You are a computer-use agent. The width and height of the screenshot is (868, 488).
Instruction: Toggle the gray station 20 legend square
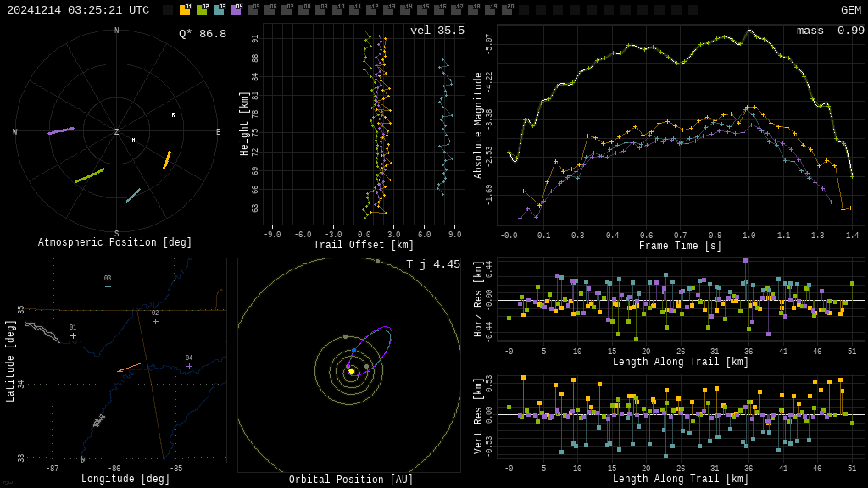tap(507, 10)
